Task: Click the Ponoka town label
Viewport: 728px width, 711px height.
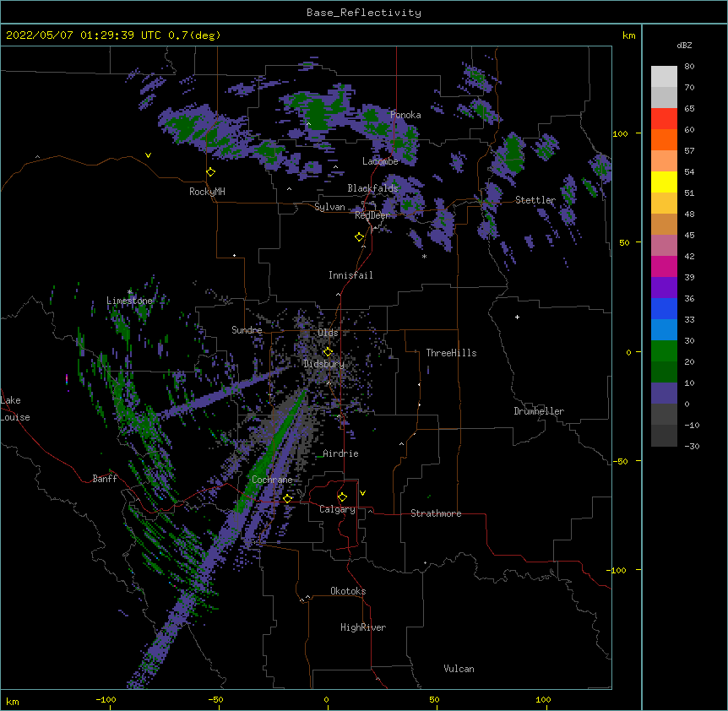Action: [x=405, y=115]
